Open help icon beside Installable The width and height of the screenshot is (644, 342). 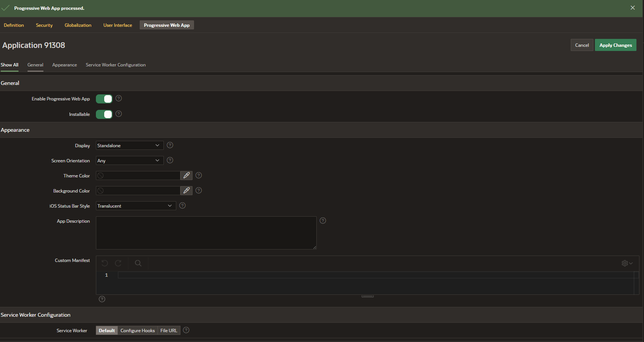tap(119, 114)
